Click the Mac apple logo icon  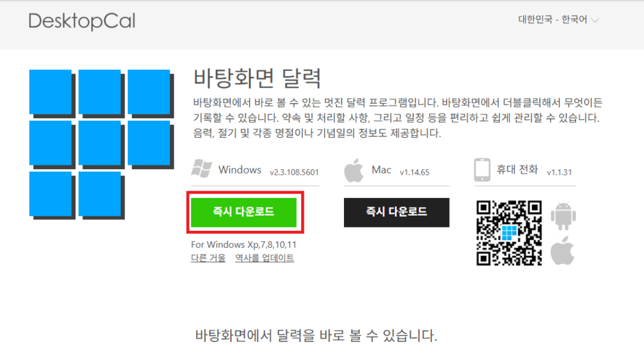[x=355, y=170]
